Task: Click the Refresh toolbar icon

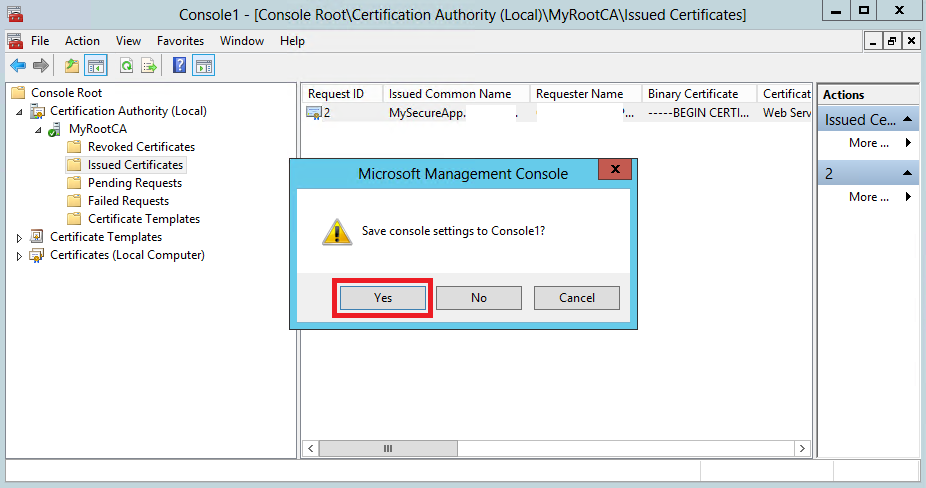Action: pos(126,66)
